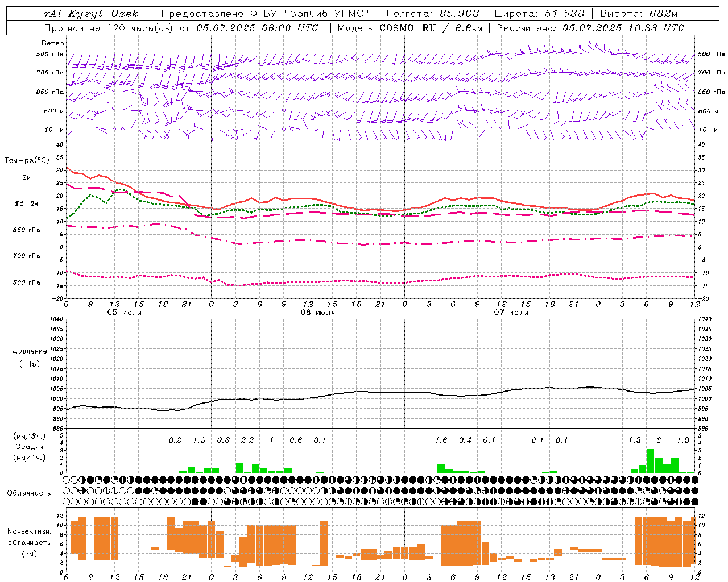Click the tallest green hourly precipitation bar
This screenshot has width=728, height=582.
[x=650, y=461]
